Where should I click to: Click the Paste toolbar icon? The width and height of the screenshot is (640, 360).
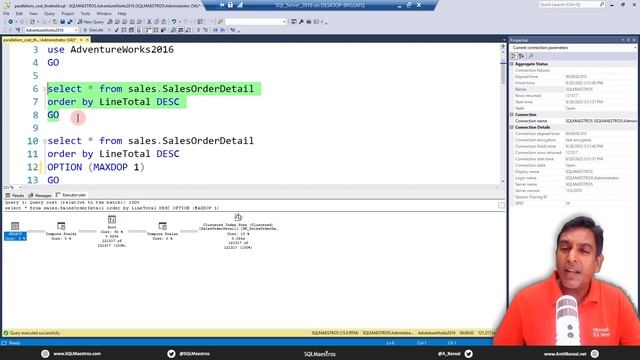click(x=164, y=22)
